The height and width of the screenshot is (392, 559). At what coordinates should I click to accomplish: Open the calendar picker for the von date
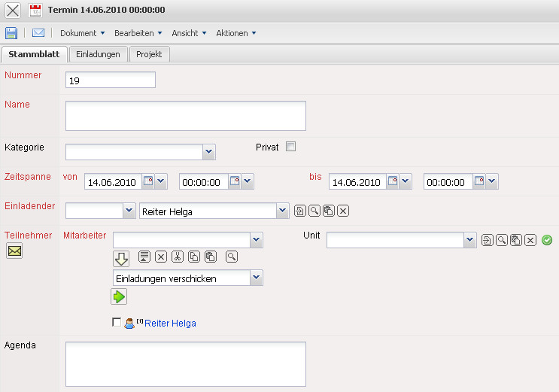(149, 181)
